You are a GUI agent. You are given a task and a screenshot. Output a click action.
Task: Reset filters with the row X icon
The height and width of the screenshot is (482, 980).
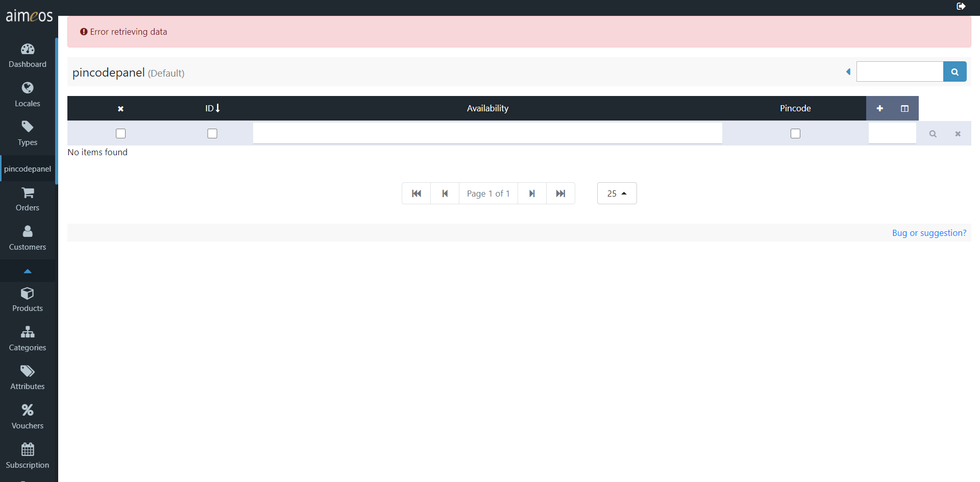(958, 134)
